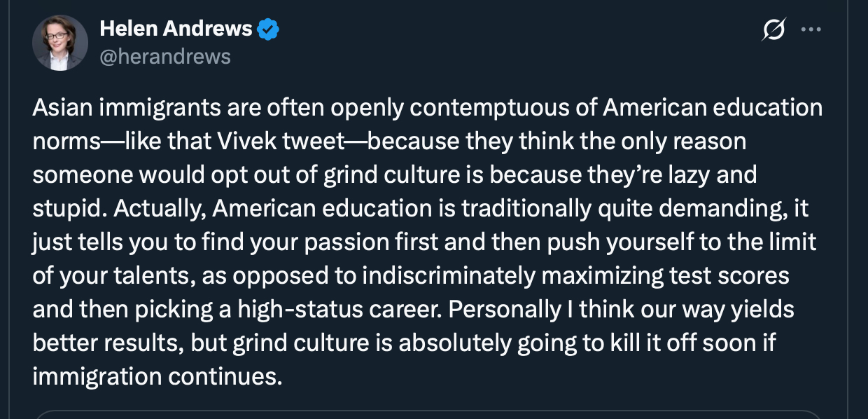Click the closing phrase "immigration continues."
Image resolution: width=868 pixels, height=419 pixels.
157,376
